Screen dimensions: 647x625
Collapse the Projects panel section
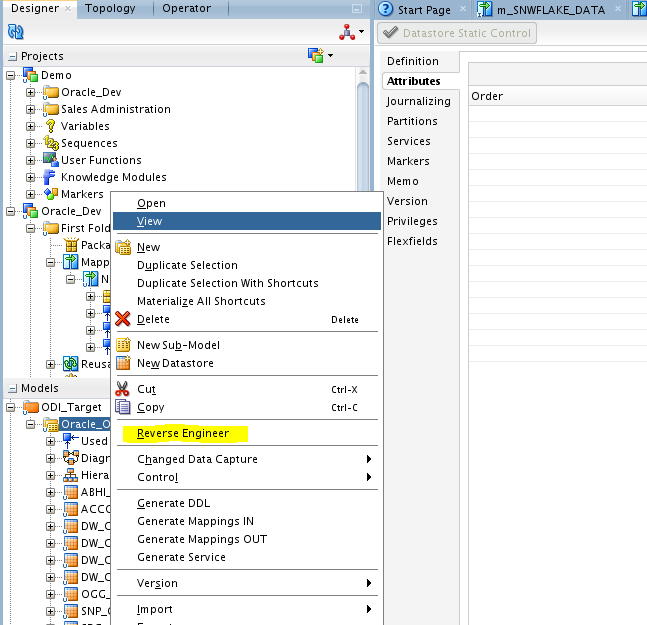click(12, 56)
